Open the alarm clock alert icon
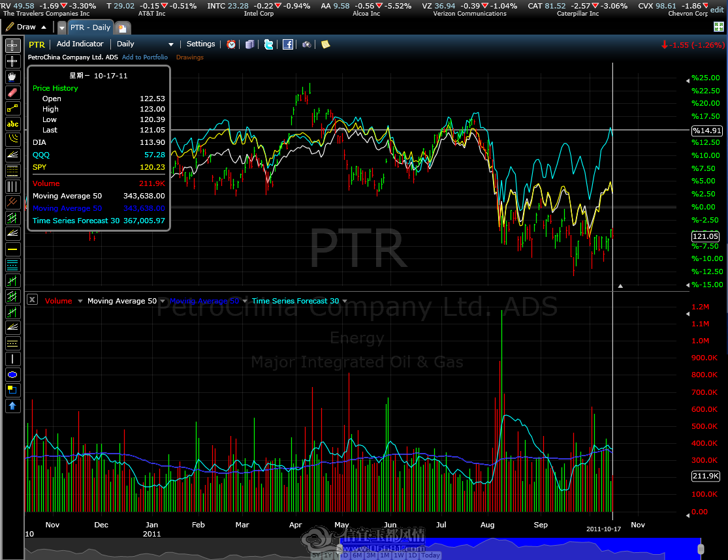This screenshot has width=728, height=560. tap(230, 44)
